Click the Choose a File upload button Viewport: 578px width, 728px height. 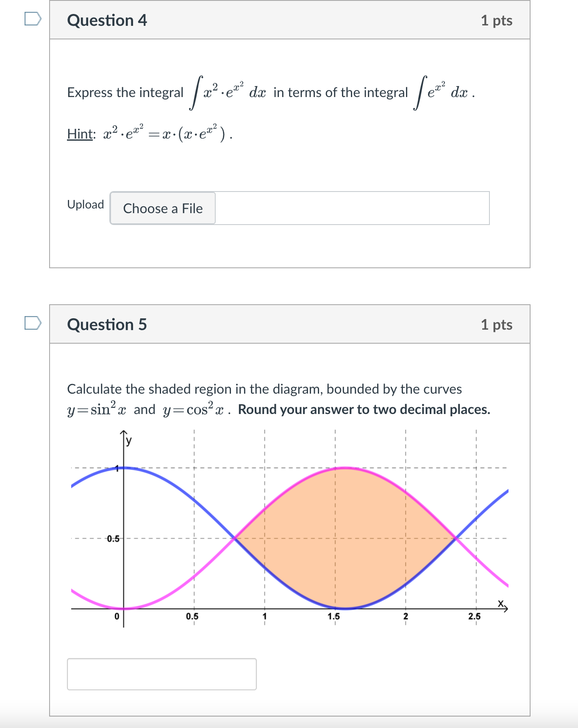coord(162,208)
